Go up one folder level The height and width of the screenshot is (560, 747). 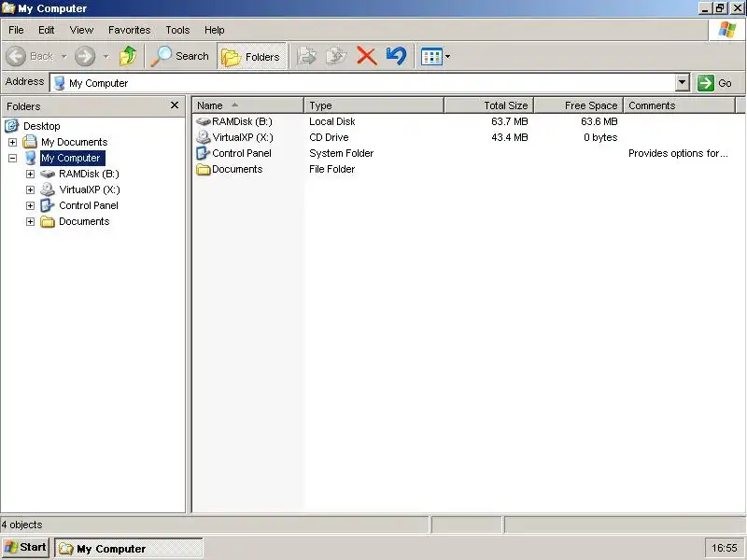(128, 56)
